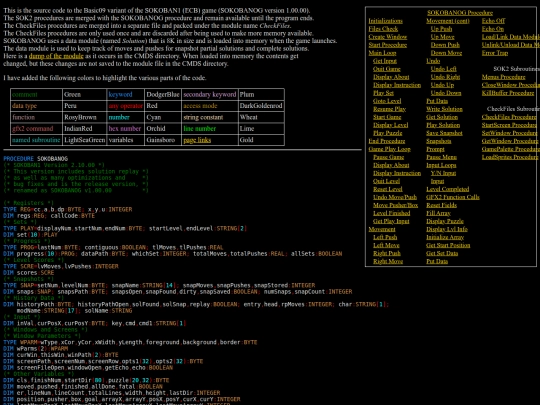540x405 pixels.
Task: Open the Echo Off link
Action: click(493, 21)
